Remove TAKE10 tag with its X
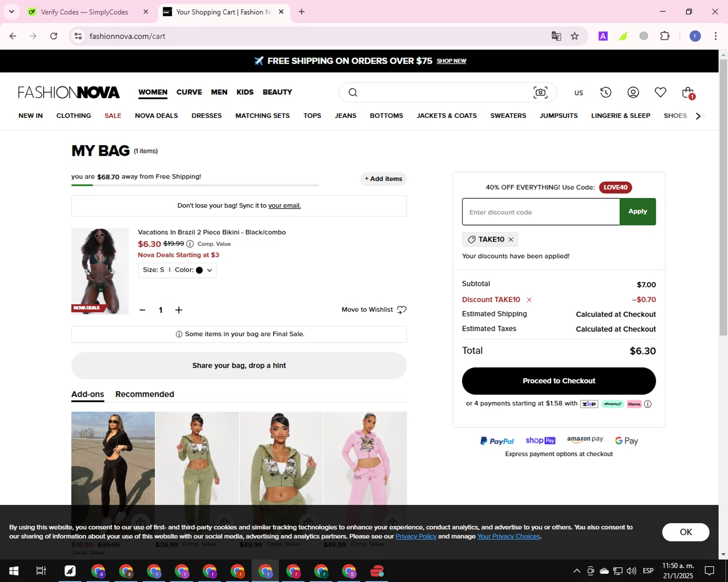Viewport: 728px width, 582px height. point(511,240)
